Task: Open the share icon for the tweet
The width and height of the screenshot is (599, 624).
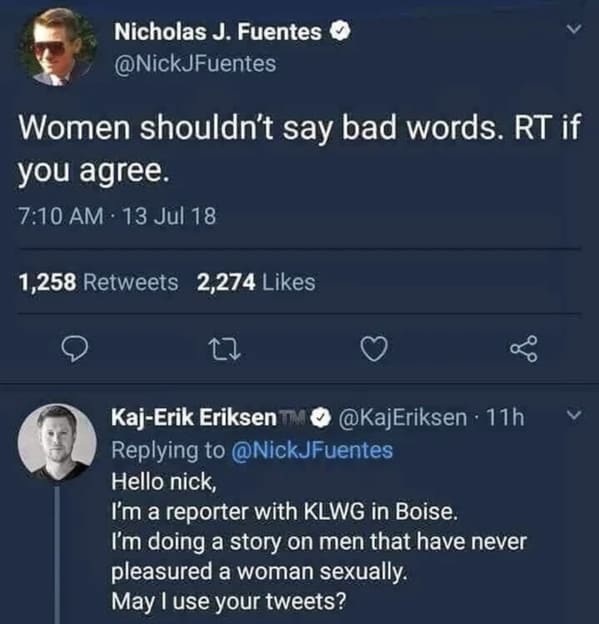Action: [x=525, y=349]
